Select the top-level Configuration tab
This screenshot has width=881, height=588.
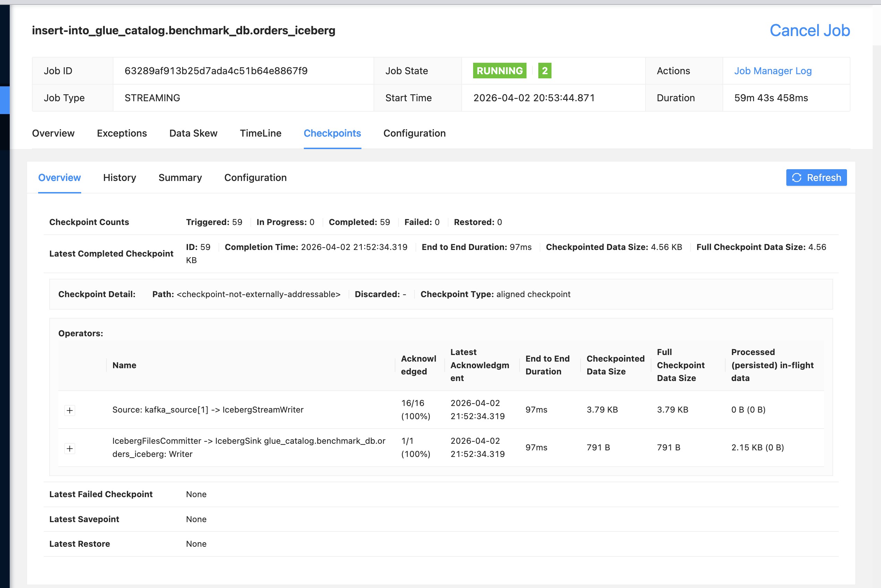click(414, 133)
